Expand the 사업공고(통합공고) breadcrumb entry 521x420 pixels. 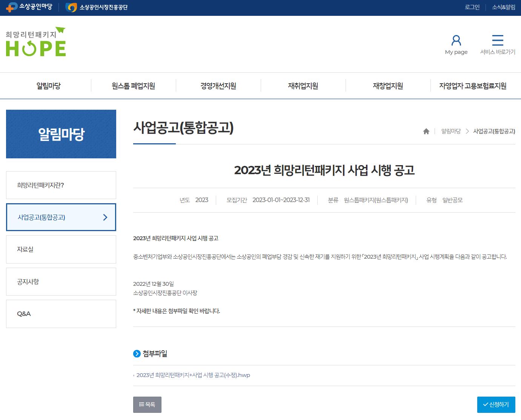[x=495, y=131]
